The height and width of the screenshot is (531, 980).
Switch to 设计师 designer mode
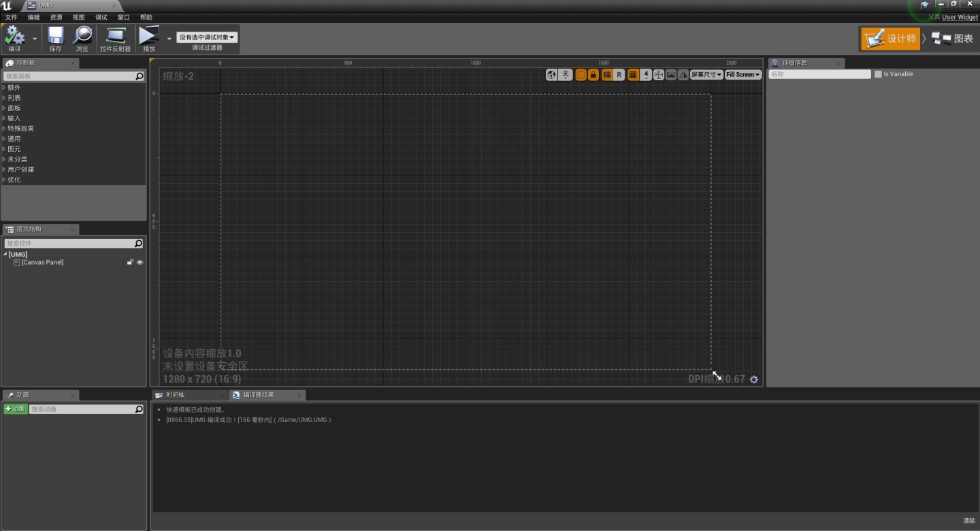(891, 39)
